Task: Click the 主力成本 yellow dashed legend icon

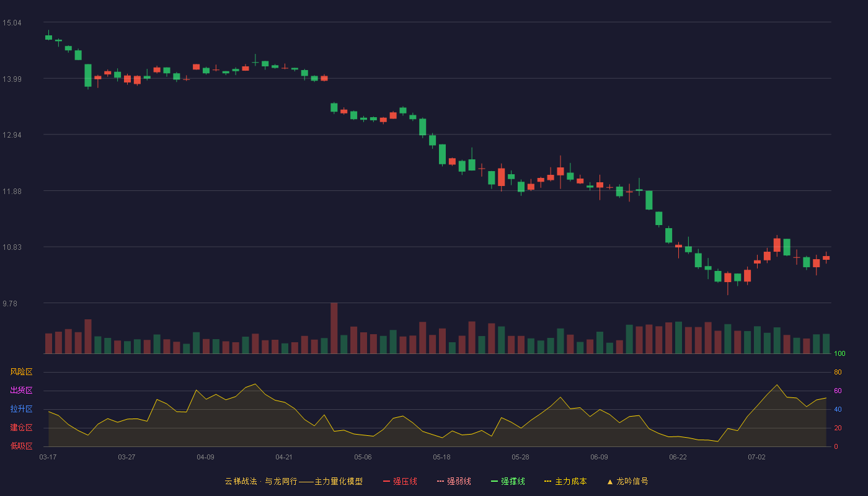Action: click(548, 481)
